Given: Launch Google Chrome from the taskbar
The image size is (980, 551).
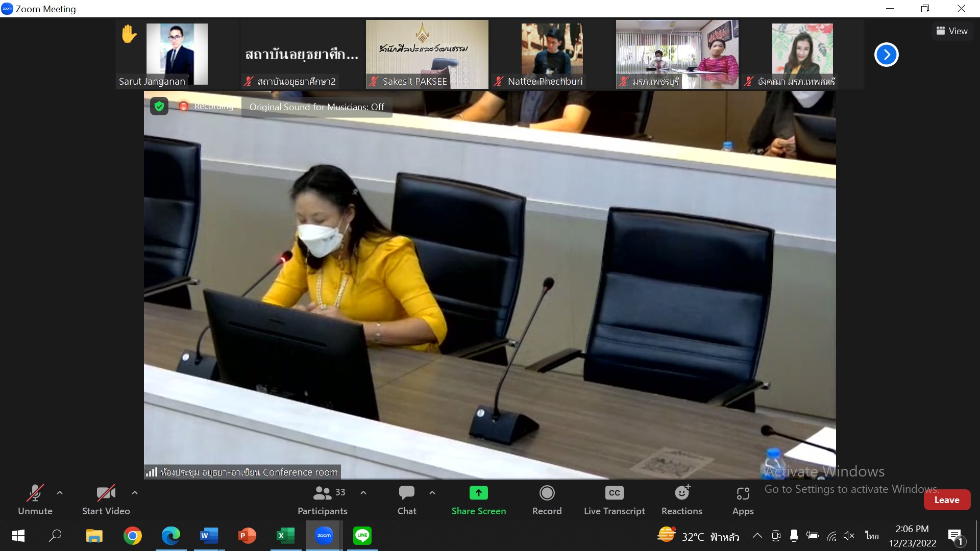Looking at the screenshot, I should pyautogui.click(x=133, y=536).
